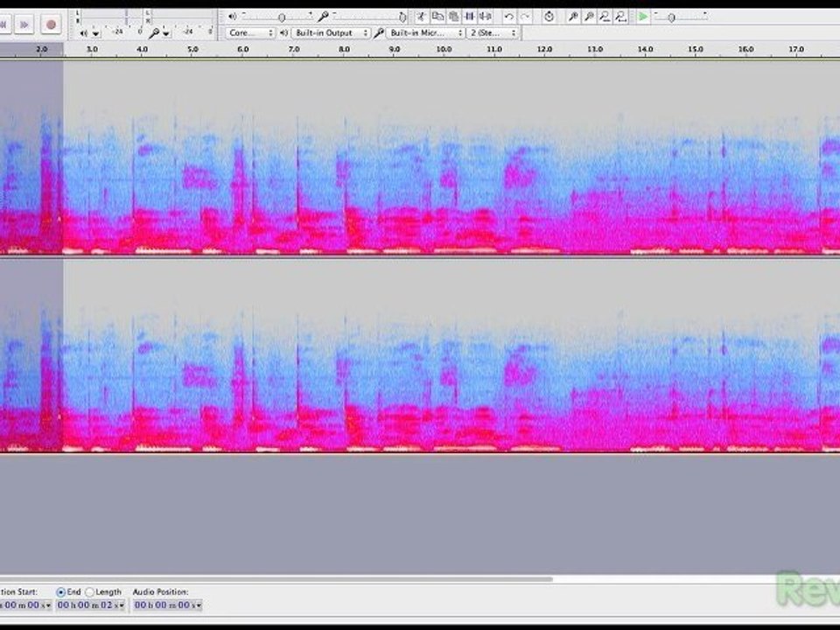Click the Sync-Lock clock icon
Screen dimensions: 840x630
pyautogui.click(x=549, y=17)
